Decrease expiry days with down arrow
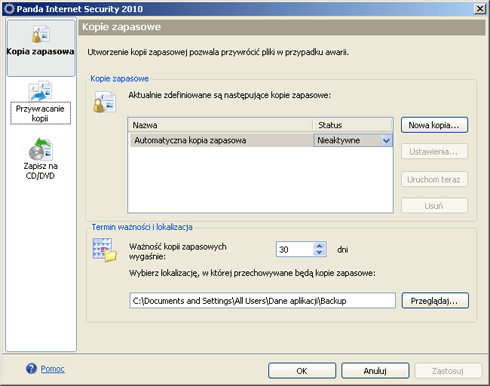The height and width of the screenshot is (386, 490). pos(319,253)
